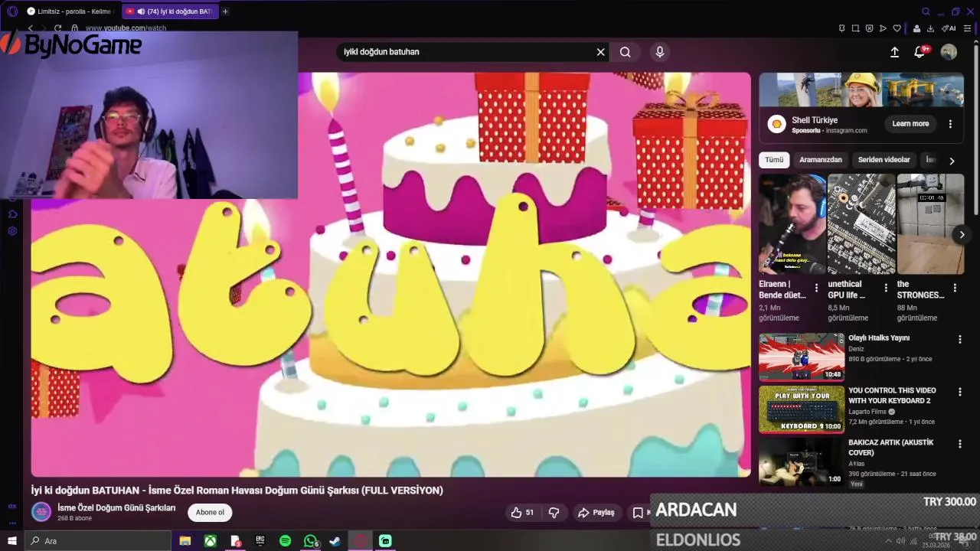Click the browser pin icon in toolbar
The height and width of the screenshot is (551, 980).
click(841, 28)
